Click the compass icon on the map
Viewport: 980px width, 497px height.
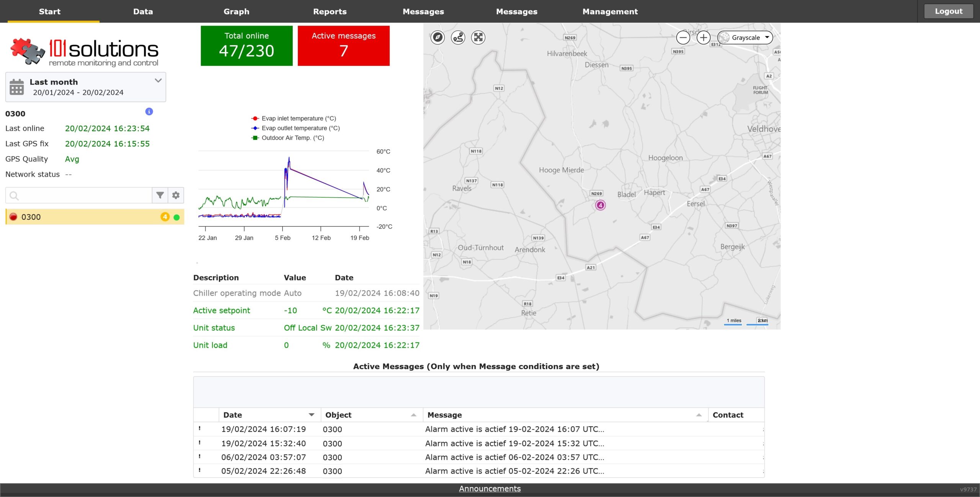(438, 38)
